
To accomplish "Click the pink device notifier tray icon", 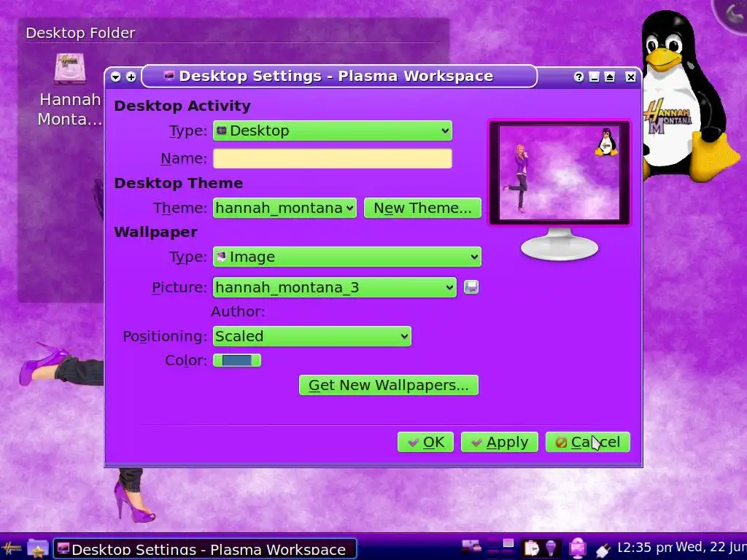I will (x=578, y=548).
